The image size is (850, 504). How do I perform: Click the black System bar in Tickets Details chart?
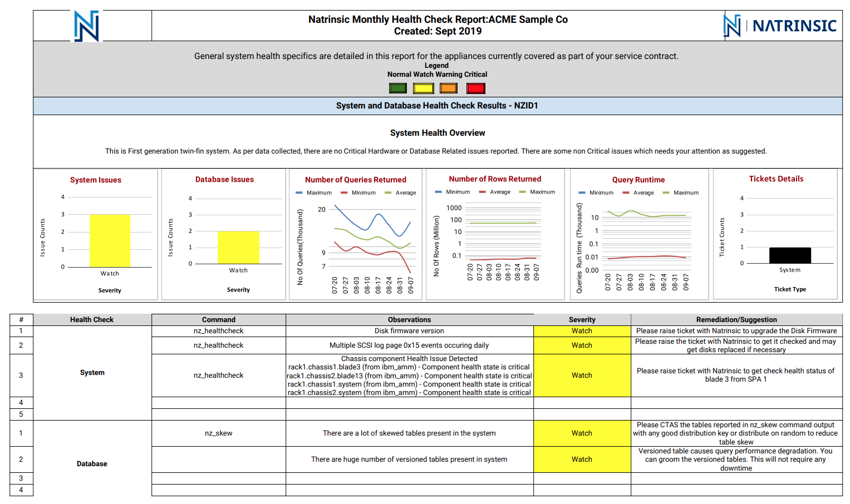point(790,255)
